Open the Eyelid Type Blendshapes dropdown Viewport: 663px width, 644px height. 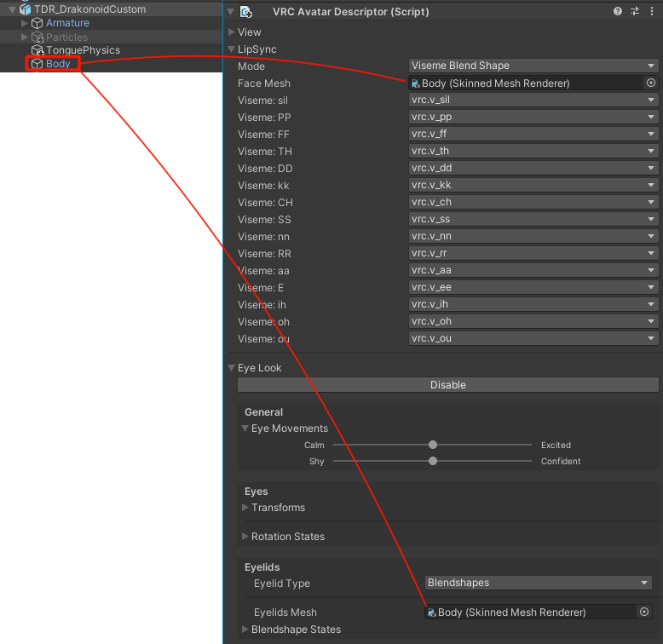(538, 583)
